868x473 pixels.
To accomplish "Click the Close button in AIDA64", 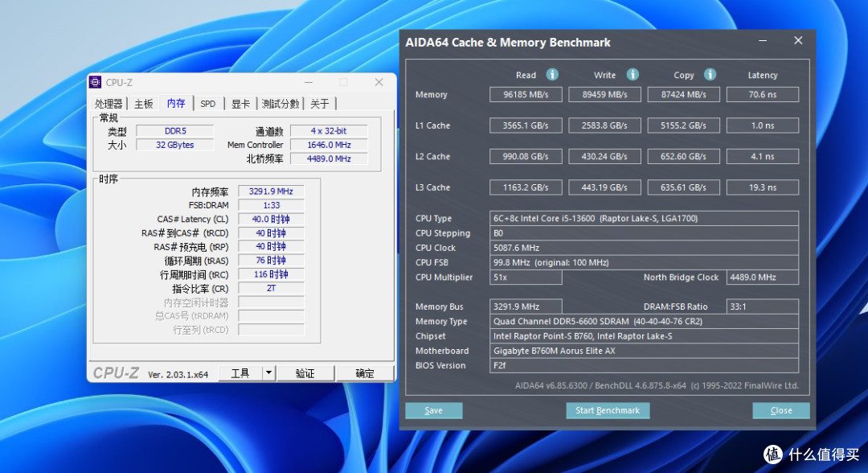I will (x=781, y=410).
